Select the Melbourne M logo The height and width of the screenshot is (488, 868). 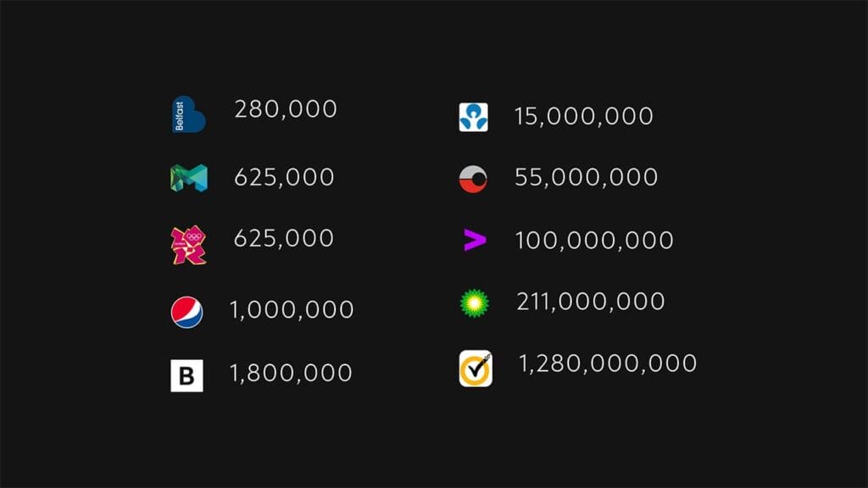(x=189, y=178)
